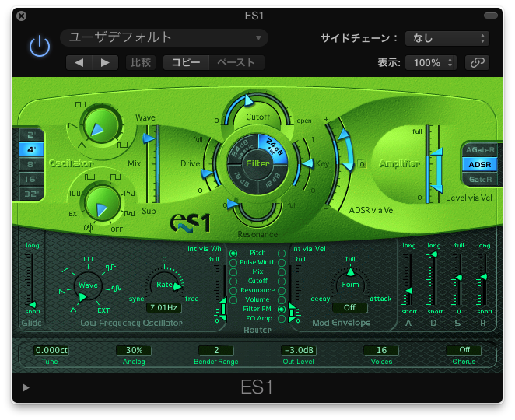Enable left Cutoff router radio button

233,281
